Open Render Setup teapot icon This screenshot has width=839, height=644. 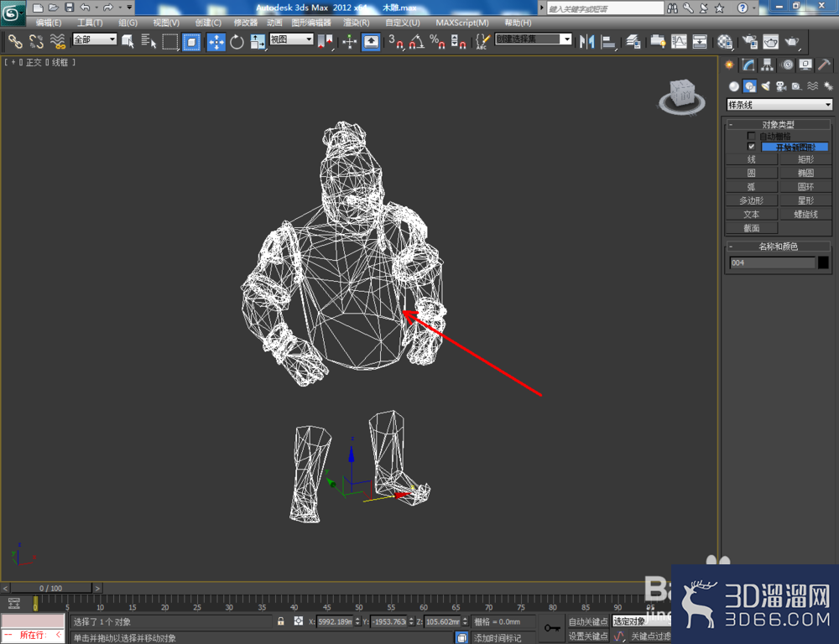click(x=749, y=41)
